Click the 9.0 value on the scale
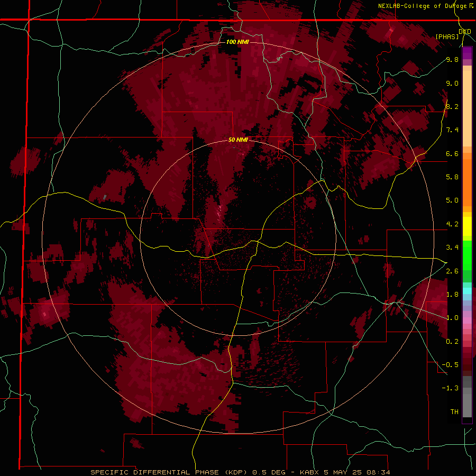 (x=452, y=83)
